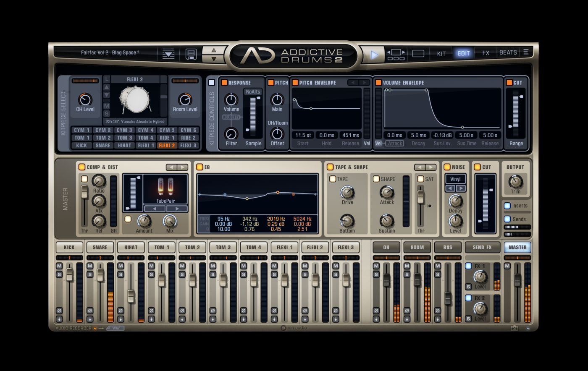
Task: Solo the ROOM channel
Action: (407, 274)
